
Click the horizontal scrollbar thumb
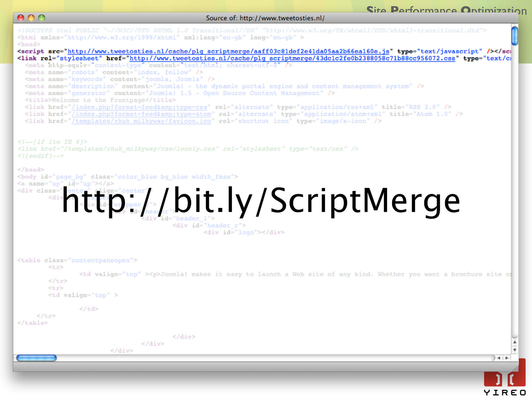click(37, 358)
